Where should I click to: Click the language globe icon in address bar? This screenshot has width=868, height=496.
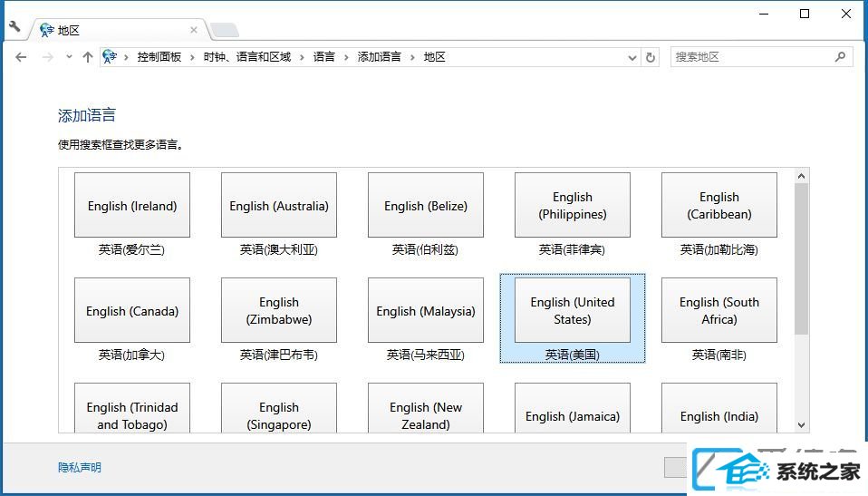110,56
